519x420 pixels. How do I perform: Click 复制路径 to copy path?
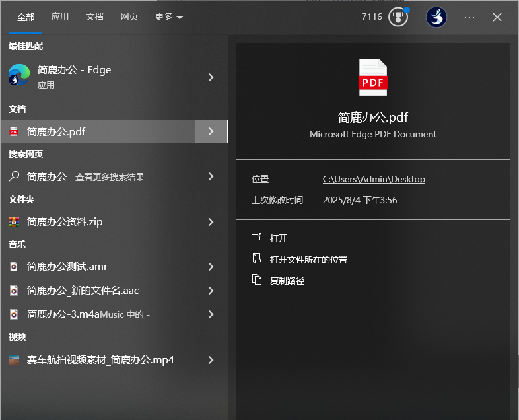287,281
